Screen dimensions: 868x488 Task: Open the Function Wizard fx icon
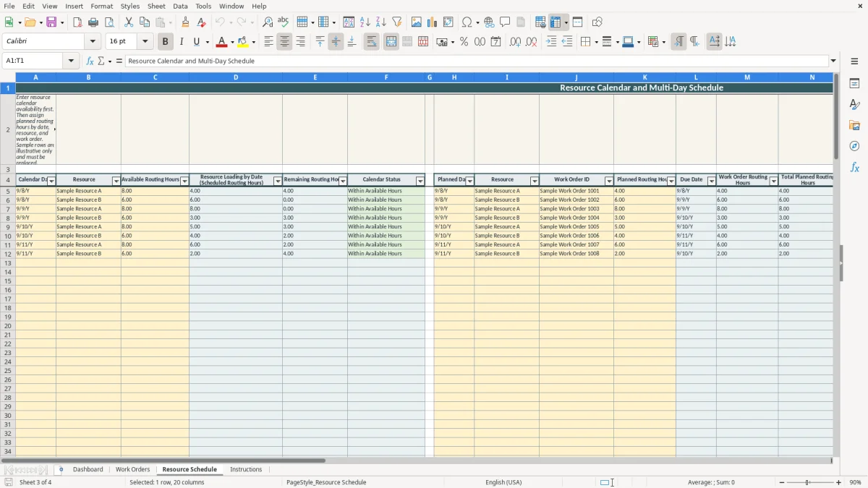click(x=90, y=61)
